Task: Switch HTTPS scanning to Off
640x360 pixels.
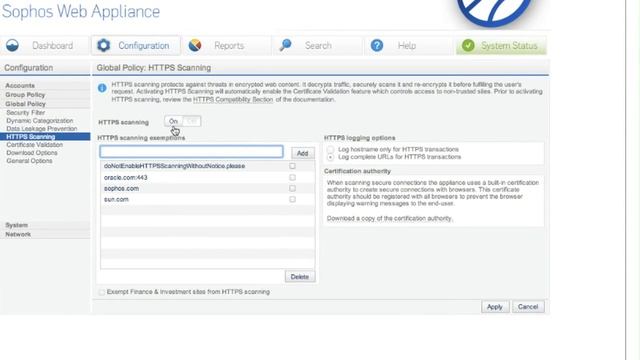Action: tap(191, 121)
